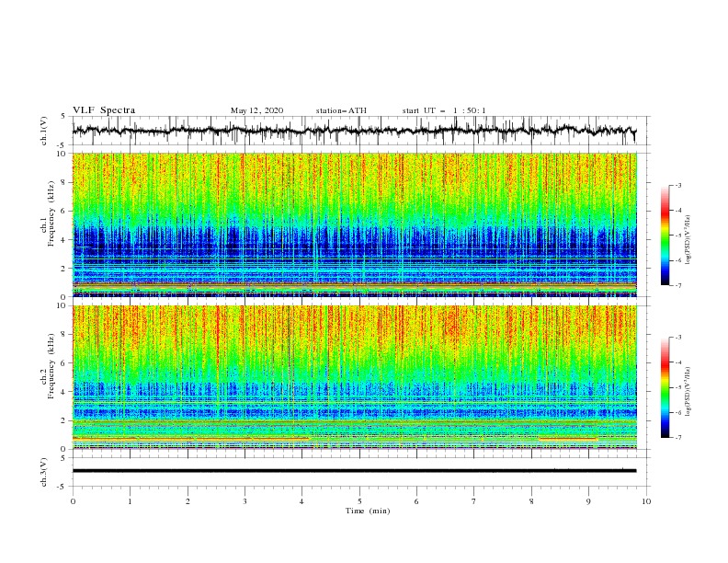Click the time axis tick label "7"

474,501
